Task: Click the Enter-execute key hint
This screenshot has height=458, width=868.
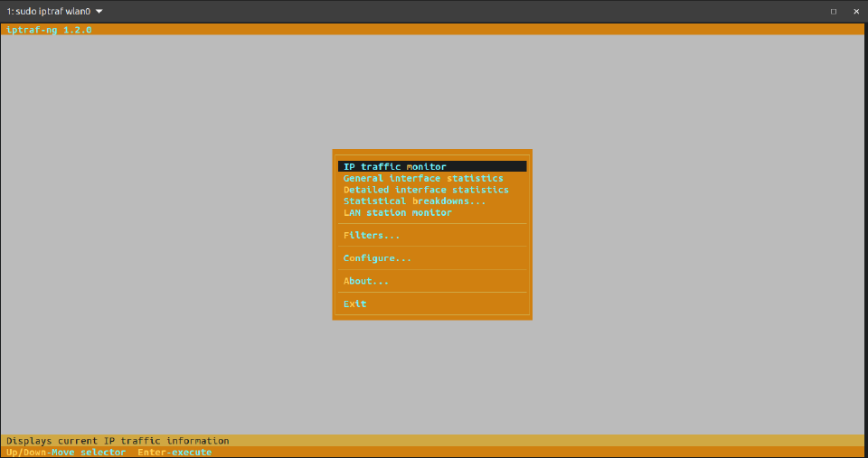Action: tap(175, 452)
